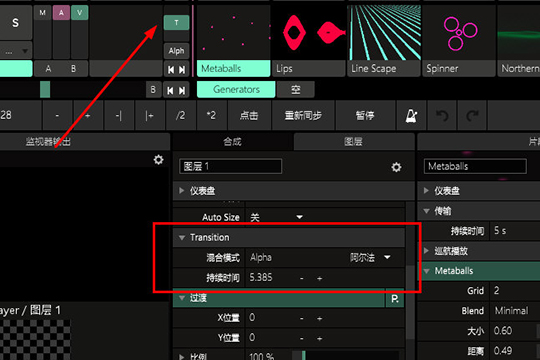540x360 pixels.
Task: Nudge tempo forward with |+ button
Action: [149, 116]
